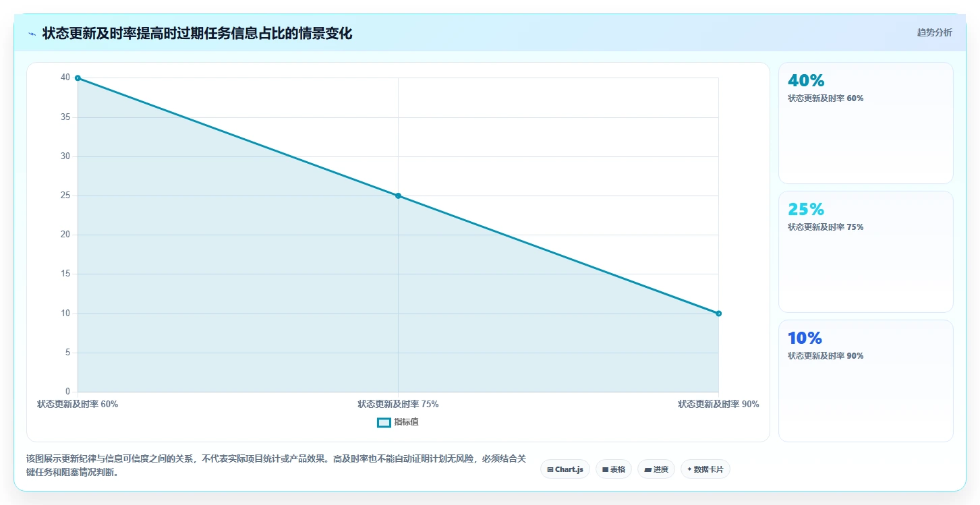Click the lightning icon beside the chart title
Image resolution: width=980 pixels, height=505 pixels.
(32, 34)
